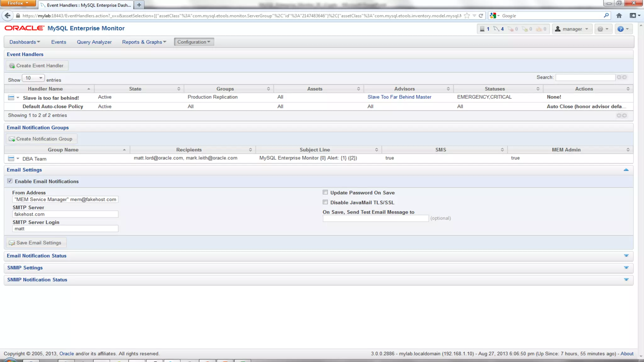Click the browser back arrow
This screenshot has width=644, height=362.
click(x=8, y=15)
